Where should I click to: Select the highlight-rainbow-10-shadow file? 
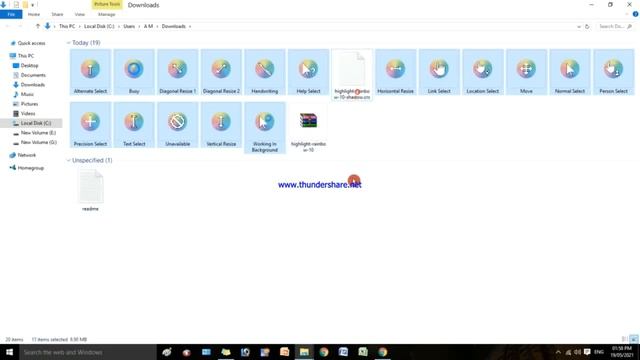pos(352,75)
